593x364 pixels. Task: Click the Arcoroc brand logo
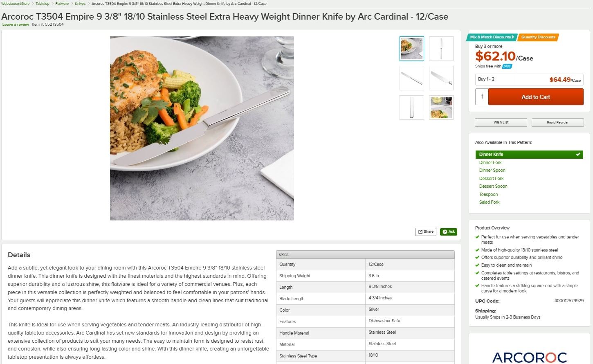(x=530, y=357)
